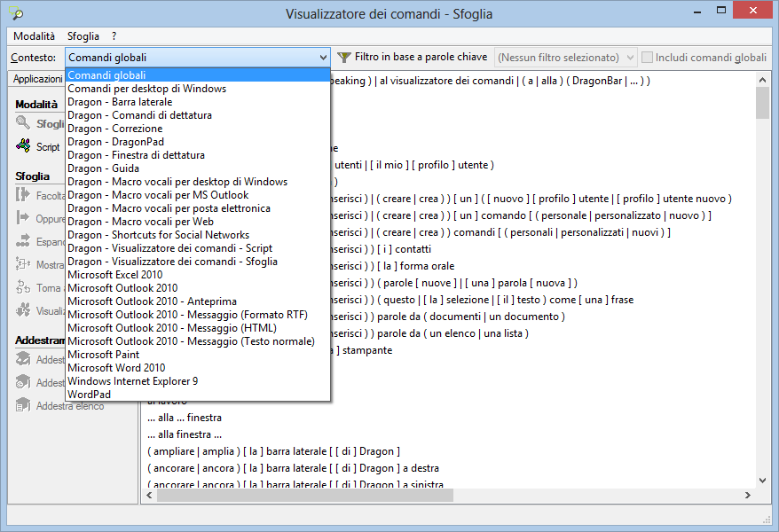Click the command row ending in 'forma orale'
Screen dimensions: 779x532
tap(392, 266)
